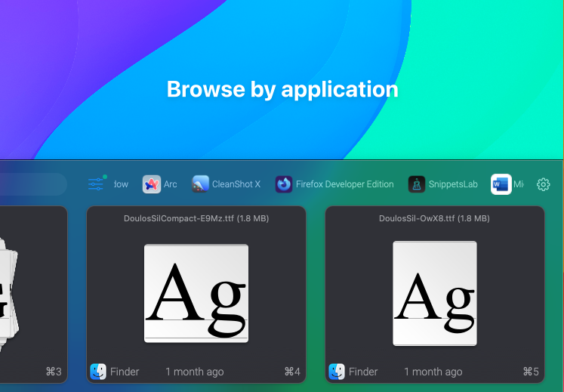Open the settings gear icon
564x392 pixels.
tap(543, 184)
